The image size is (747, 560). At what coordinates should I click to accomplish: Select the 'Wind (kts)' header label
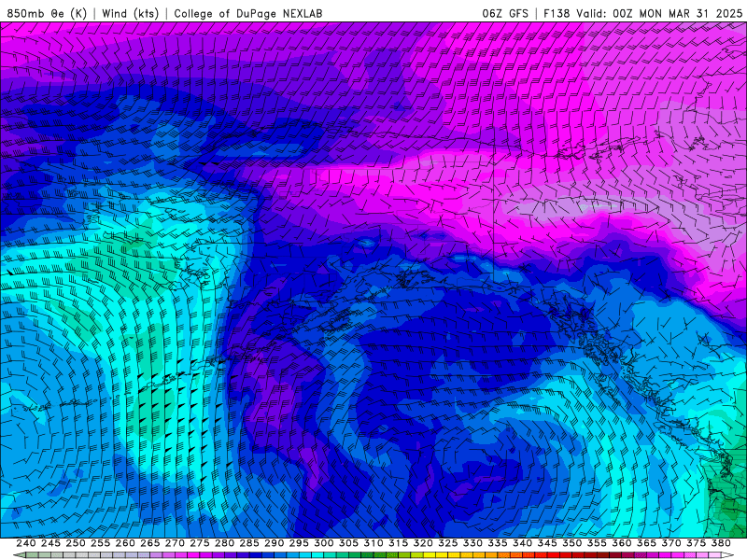[x=130, y=13]
